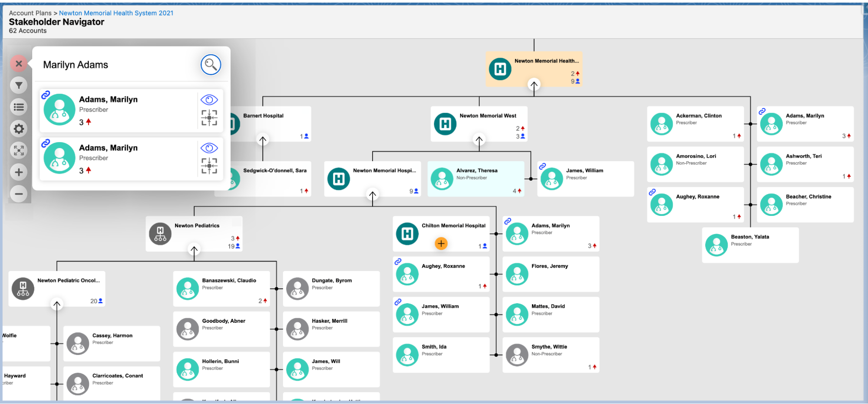Toggle eye icon for second Adams, Marilyn
The image size is (868, 404).
(x=209, y=148)
